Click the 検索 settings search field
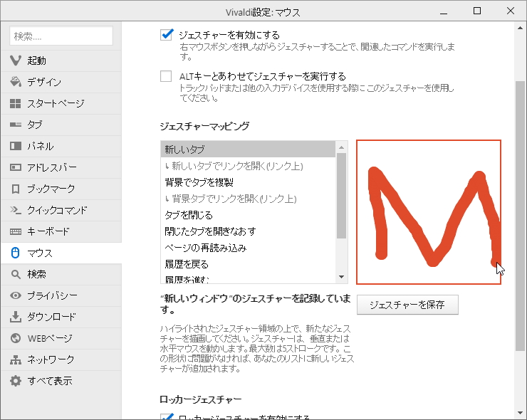This screenshot has width=527, height=420. pyautogui.click(x=61, y=36)
